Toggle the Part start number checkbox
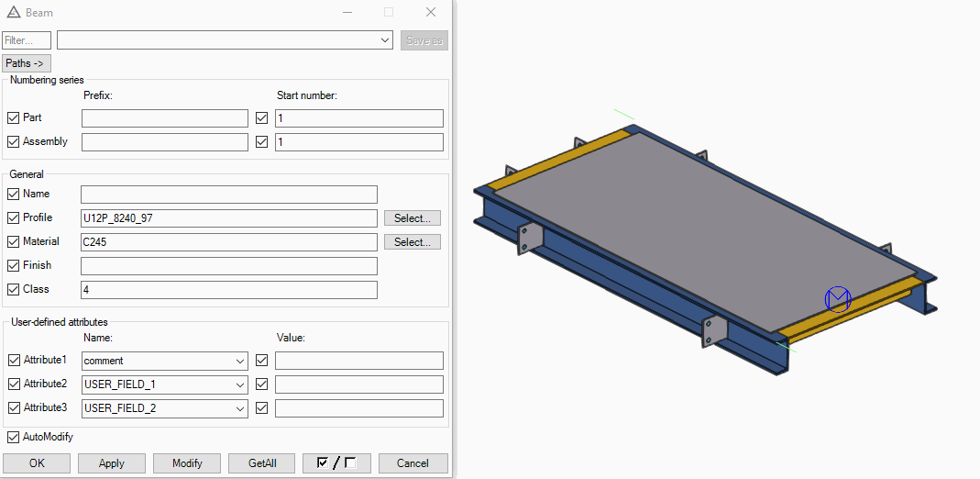 coord(262,118)
